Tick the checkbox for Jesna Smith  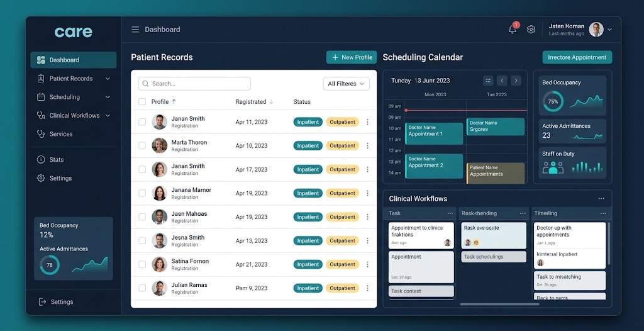142,240
